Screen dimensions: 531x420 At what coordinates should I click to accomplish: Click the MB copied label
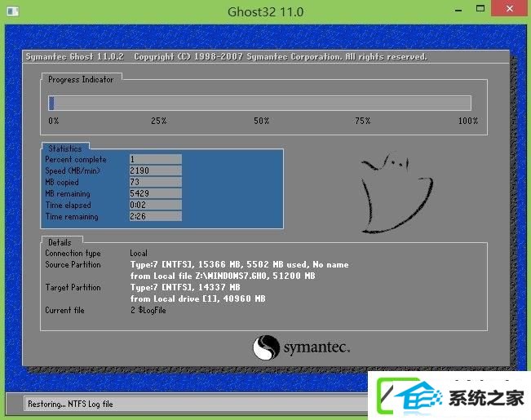(62, 182)
